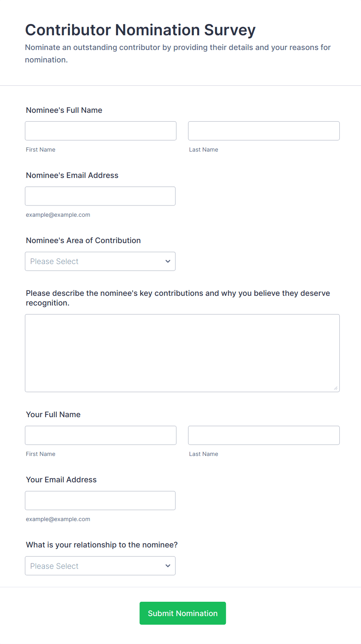The image size is (361, 644).
Task: Click the chevron arrow in the relationship select box
Action: [168, 566]
